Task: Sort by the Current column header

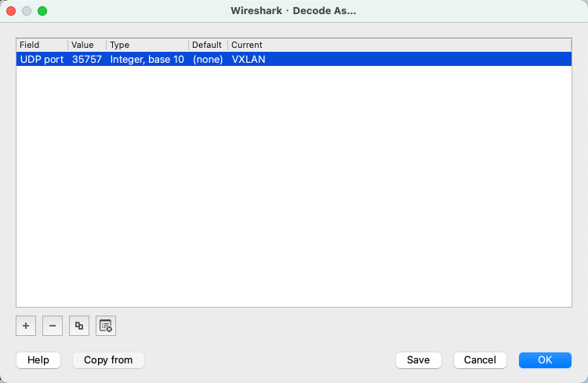Action: [400, 45]
